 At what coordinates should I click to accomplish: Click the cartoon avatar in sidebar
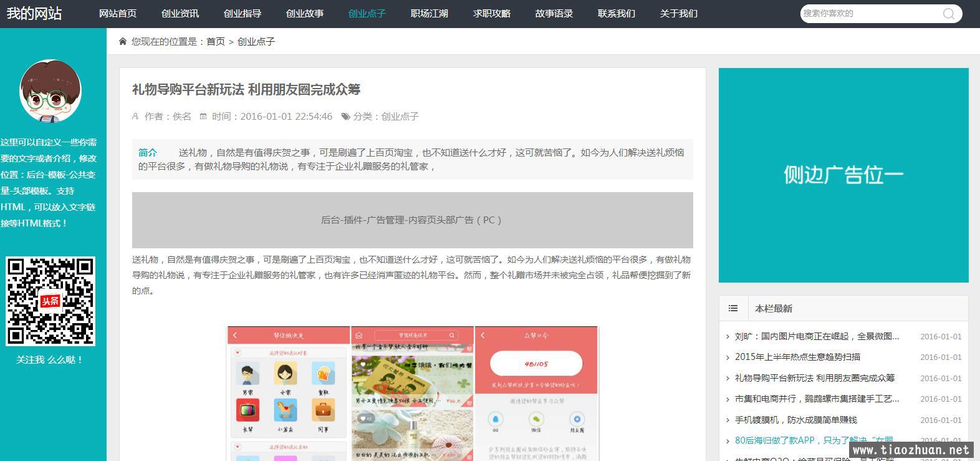(x=50, y=91)
